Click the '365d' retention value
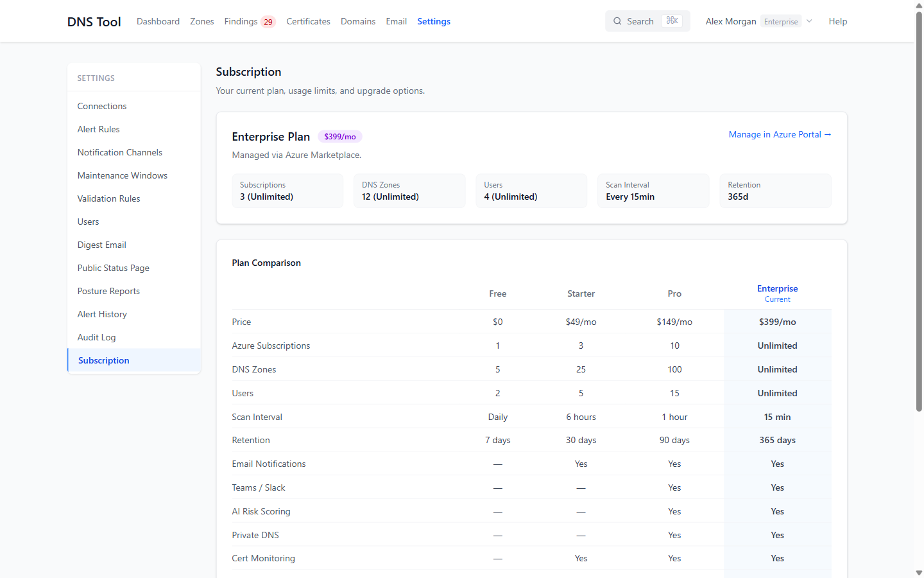Screen dimensions: 924x578 pos(738,197)
